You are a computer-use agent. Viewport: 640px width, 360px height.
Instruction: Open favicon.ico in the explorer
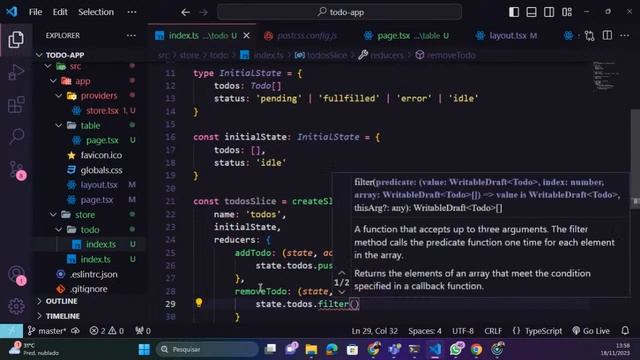pos(101,155)
